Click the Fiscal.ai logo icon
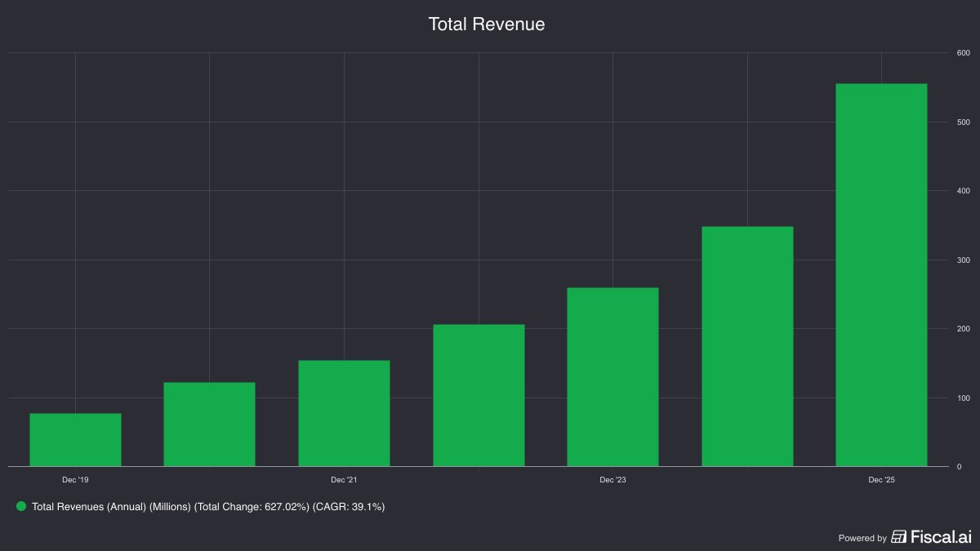Image resolution: width=980 pixels, height=551 pixels. [898, 537]
